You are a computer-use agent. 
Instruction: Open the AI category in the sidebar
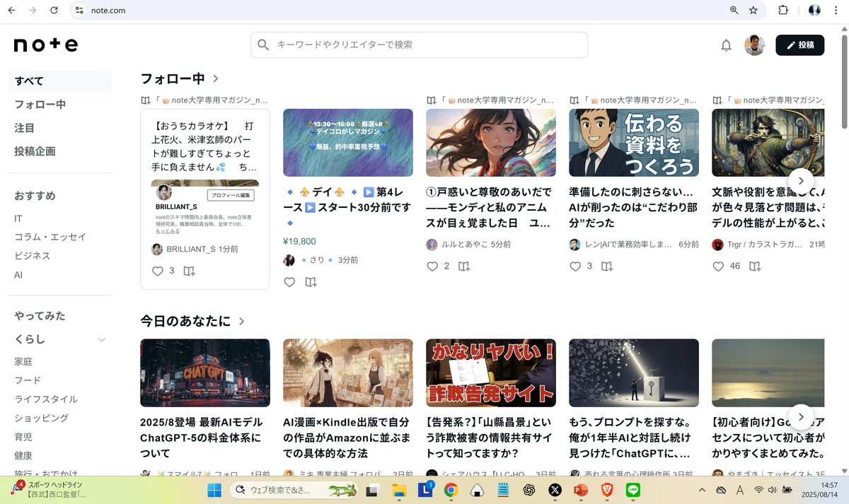pyautogui.click(x=19, y=274)
